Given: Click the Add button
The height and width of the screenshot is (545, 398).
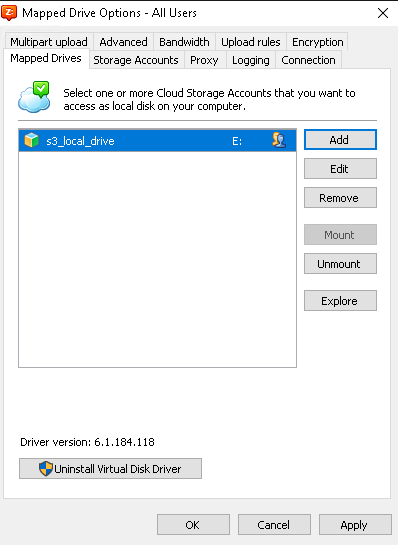Looking at the screenshot, I should click(340, 140).
